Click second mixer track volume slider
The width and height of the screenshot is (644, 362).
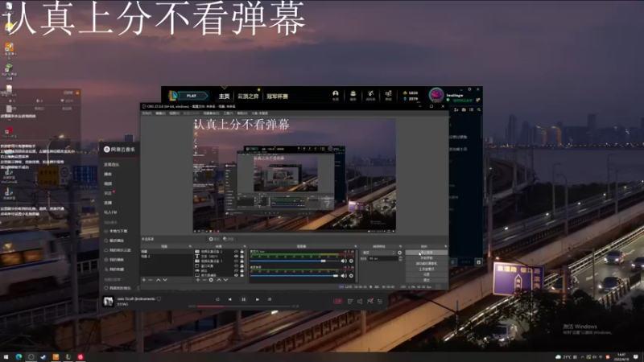point(295,276)
